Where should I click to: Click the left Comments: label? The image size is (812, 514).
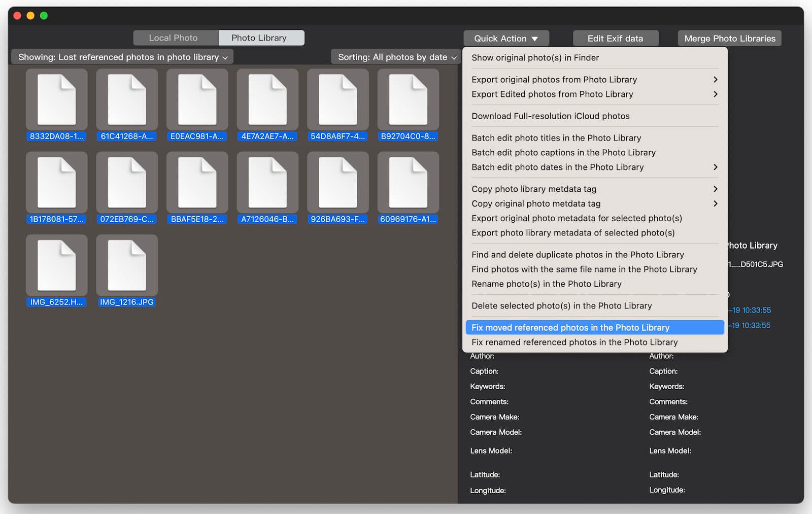tap(489, 402)
